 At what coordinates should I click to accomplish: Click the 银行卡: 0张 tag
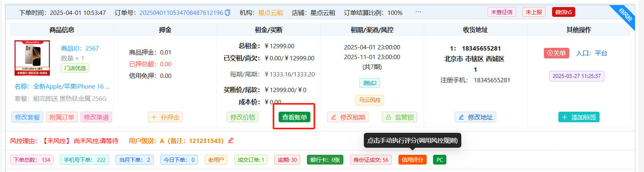tap(325, 160)
